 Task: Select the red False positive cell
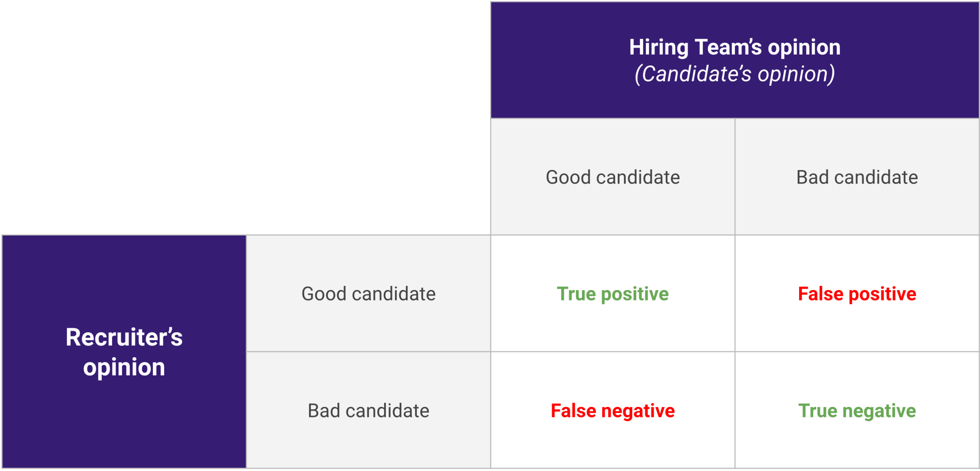tap(857, 293)
